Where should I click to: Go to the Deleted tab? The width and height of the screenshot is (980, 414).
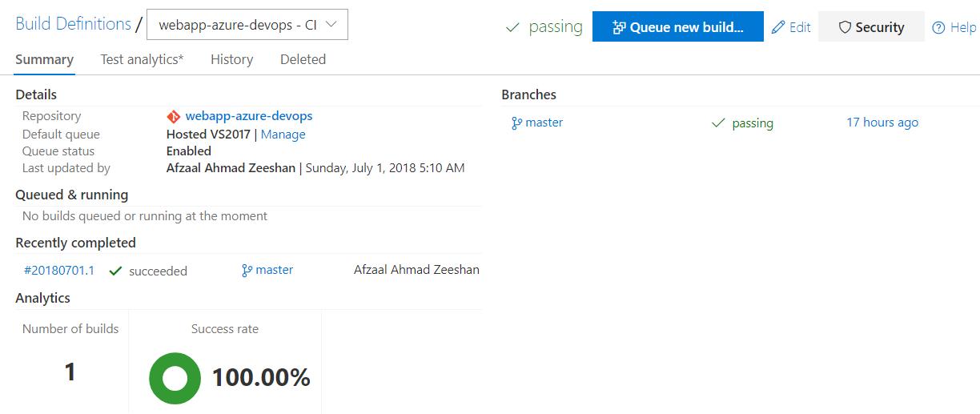point(303,59)
